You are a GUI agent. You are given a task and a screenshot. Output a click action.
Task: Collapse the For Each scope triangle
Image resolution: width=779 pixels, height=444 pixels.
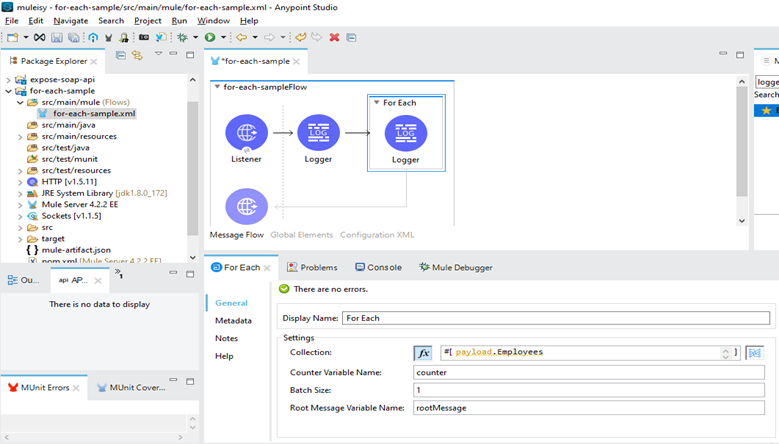click(x=376, y=103)
